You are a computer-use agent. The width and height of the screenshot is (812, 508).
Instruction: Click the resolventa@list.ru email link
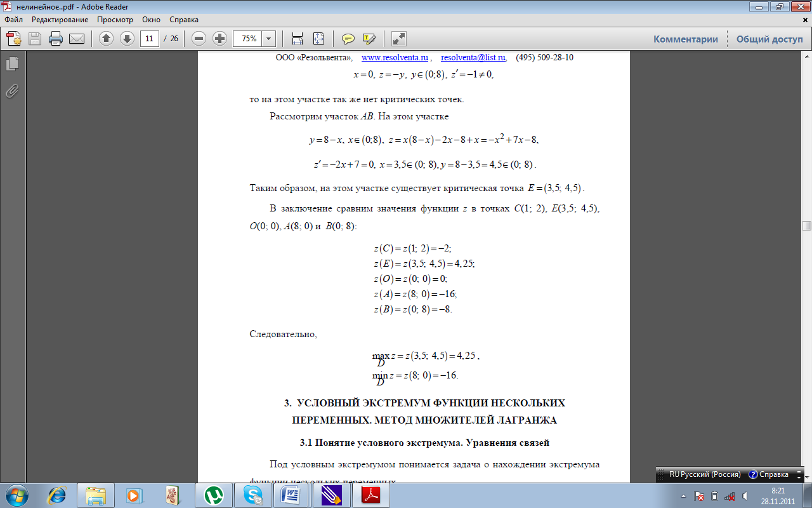pyautogui.click(x=473, y=57)
